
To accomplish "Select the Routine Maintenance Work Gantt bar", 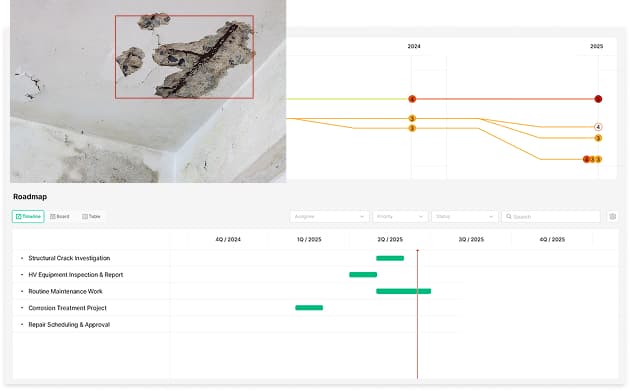I will click(x=403, y=291).
